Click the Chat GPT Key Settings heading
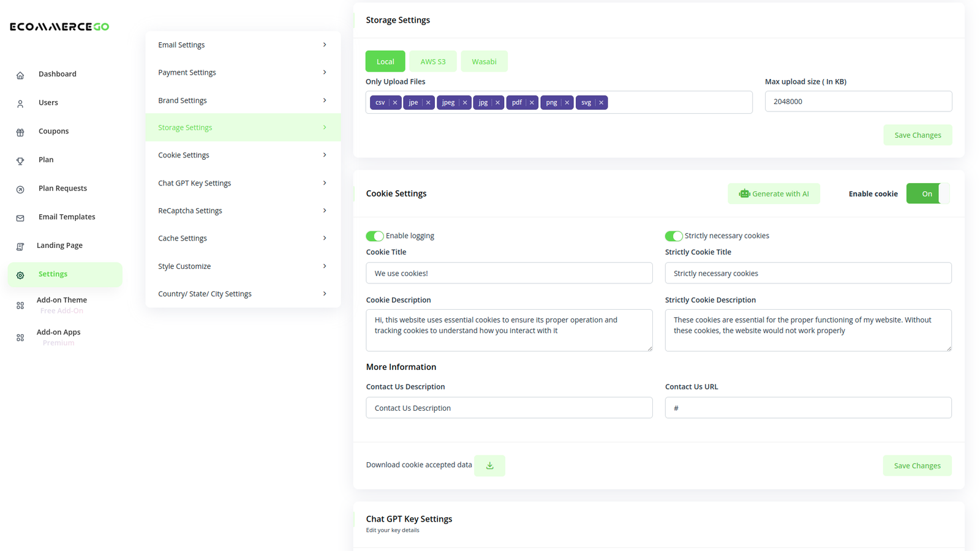 click(x=409, y=519)
